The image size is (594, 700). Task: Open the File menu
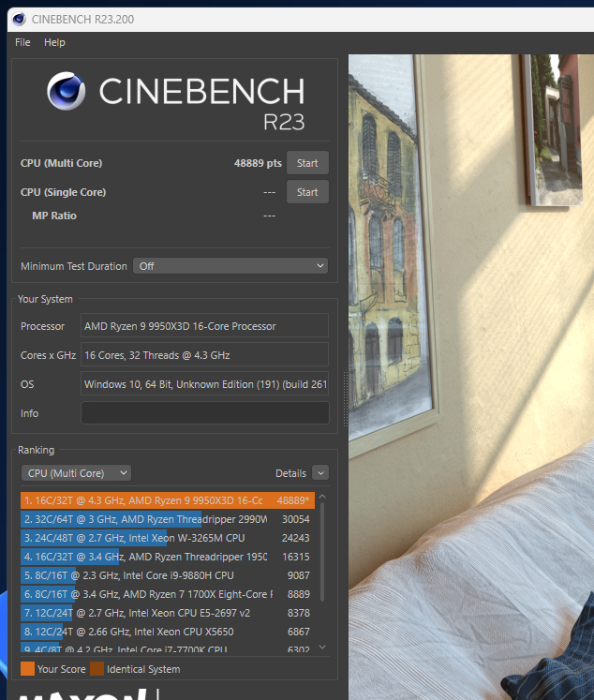click(x=22, y=42)
